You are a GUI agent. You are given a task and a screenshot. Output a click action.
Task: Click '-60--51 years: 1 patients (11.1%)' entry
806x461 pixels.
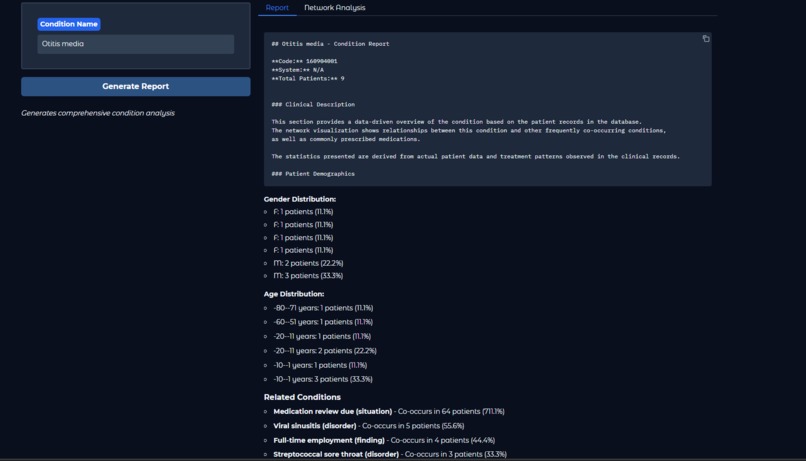323,322
